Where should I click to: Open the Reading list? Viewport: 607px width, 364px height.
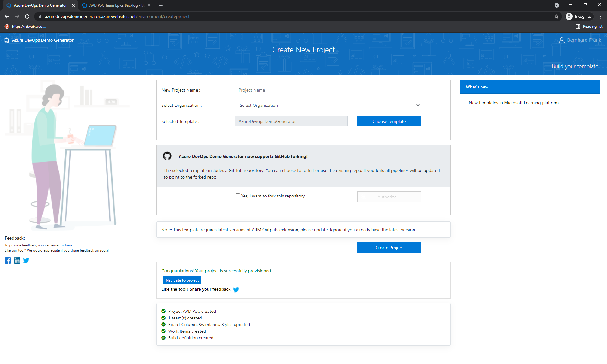click(589, 27)
